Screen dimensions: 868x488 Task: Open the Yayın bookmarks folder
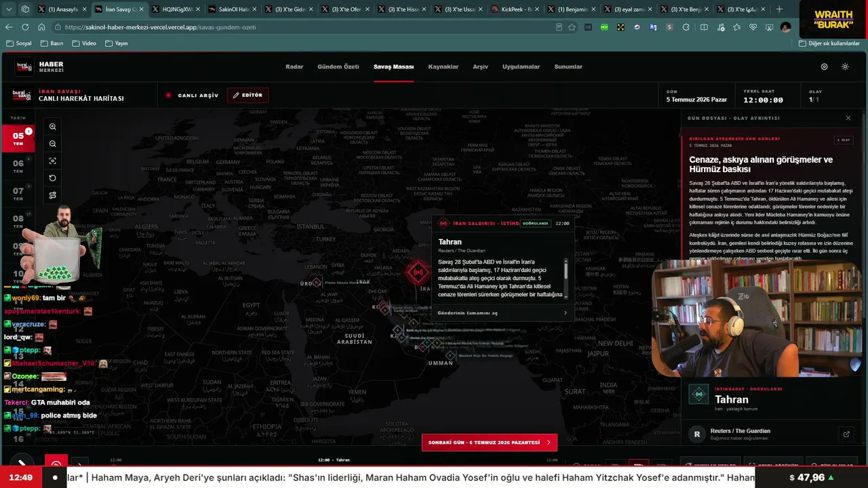coord(117,43)
